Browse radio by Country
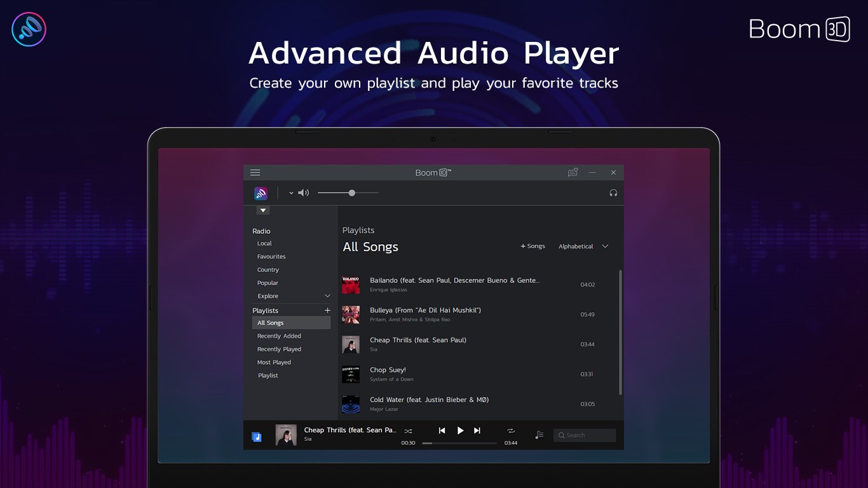This screenshot has width=868, height=488. pos(268,270)
